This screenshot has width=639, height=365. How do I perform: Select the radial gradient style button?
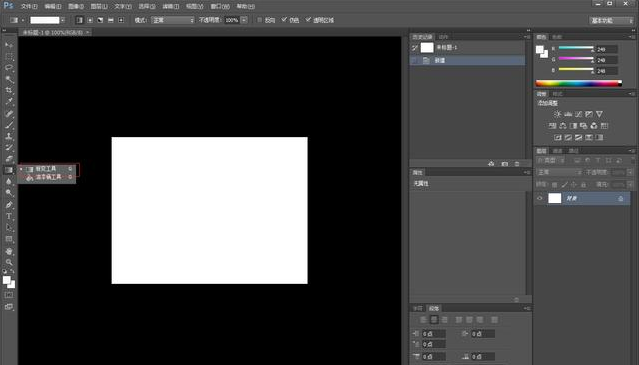click(90, 20)
